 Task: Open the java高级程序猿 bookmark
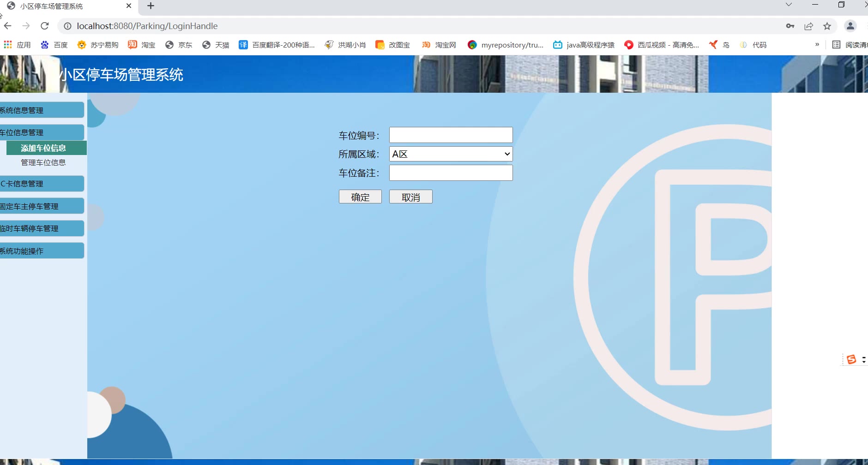tap(584, 45)
